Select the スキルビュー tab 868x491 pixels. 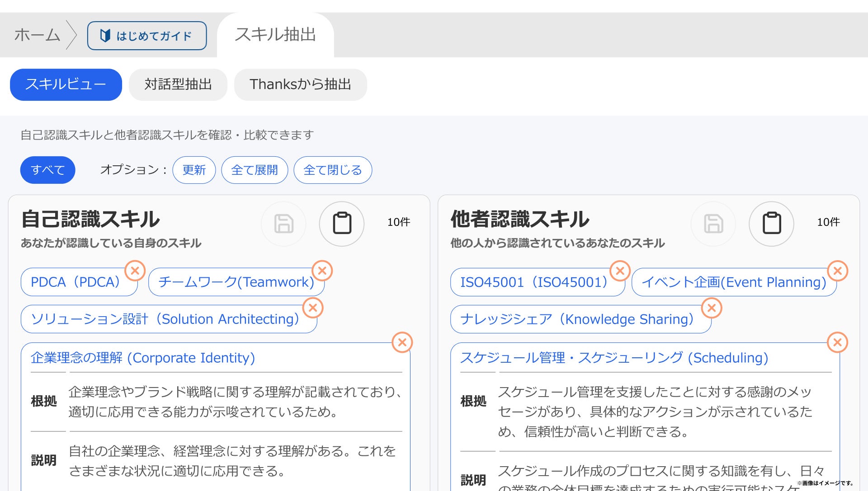point(66,84)
